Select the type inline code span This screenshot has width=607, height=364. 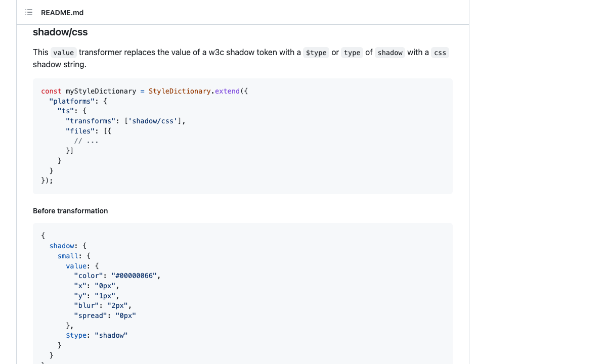pyautogui.click(x=352, y=52)
